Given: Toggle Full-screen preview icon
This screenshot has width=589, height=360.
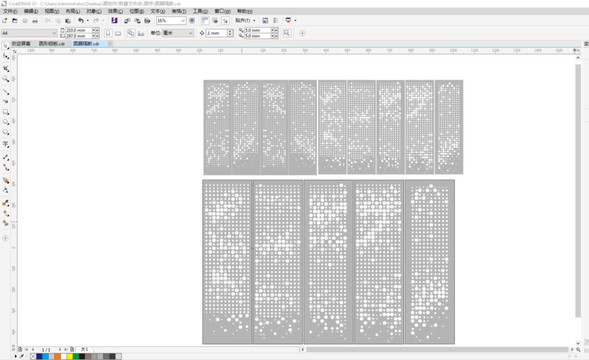Looking at the screenshot, I should click(x=192, y=21).
